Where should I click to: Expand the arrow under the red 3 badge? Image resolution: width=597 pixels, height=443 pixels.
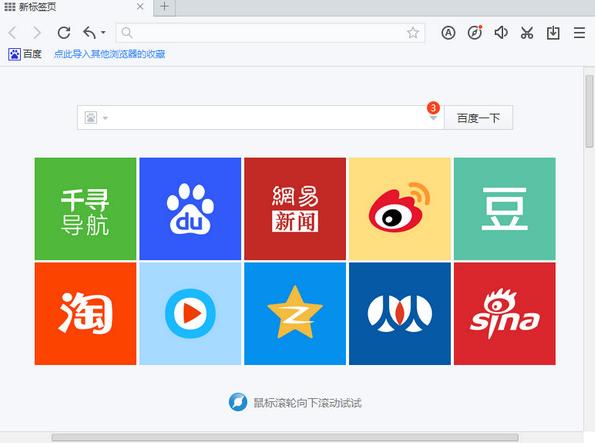point(433,118)
